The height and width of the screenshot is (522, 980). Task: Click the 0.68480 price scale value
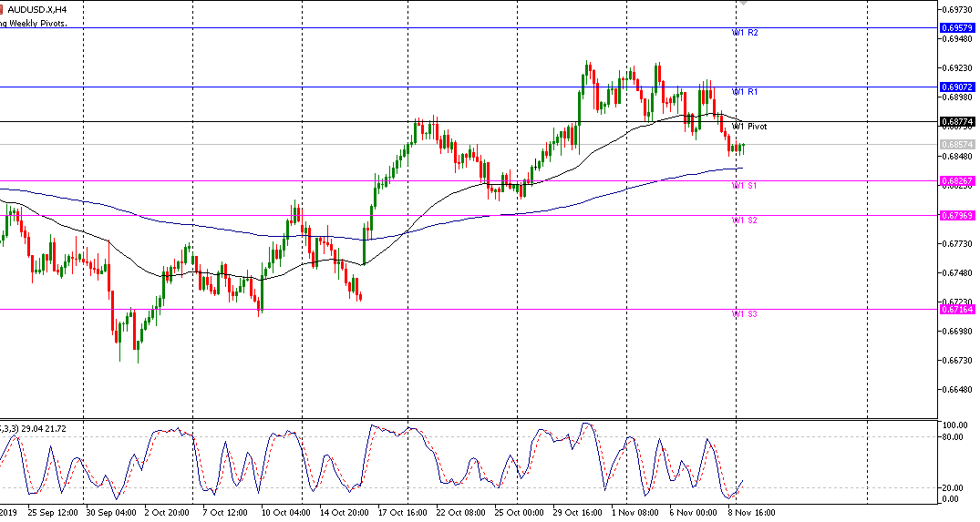(x=957, y=156)
